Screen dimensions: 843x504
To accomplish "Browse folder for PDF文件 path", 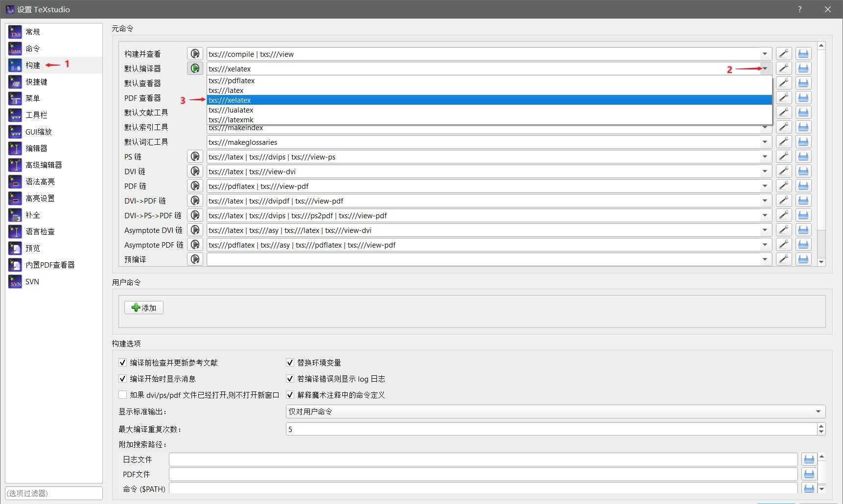I will [809, 474].
